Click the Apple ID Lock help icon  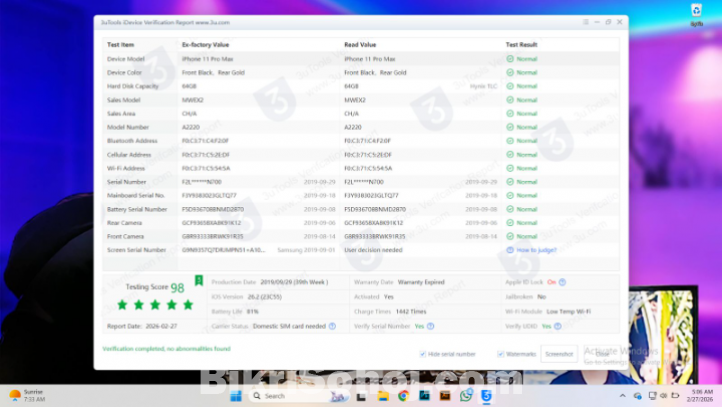[x=564, y=283]
